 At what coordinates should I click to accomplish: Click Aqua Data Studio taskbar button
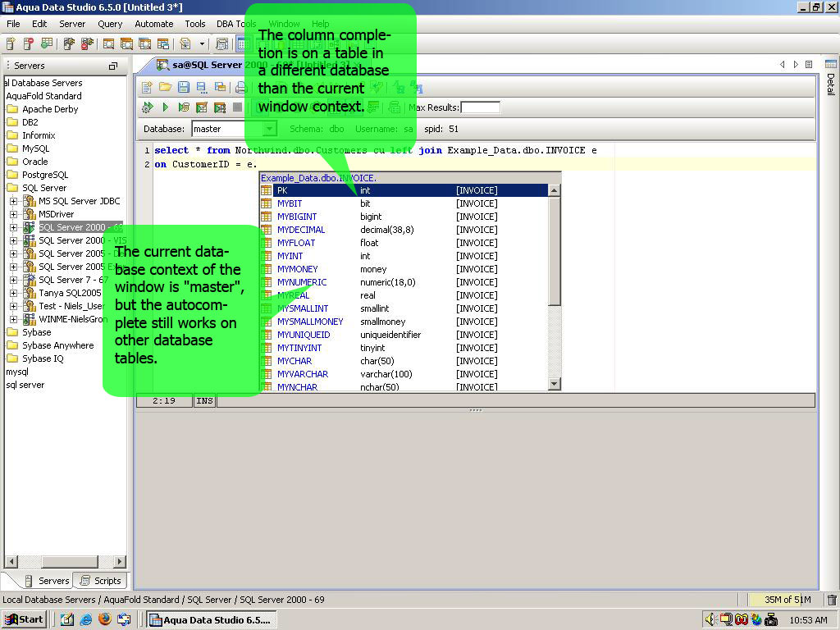coord(212,620)
